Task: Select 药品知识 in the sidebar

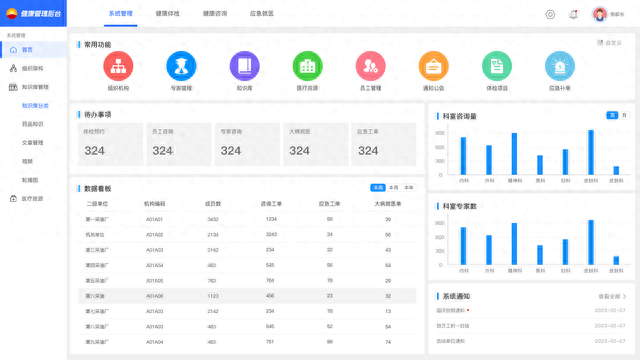Action: (x=33, y=124)
